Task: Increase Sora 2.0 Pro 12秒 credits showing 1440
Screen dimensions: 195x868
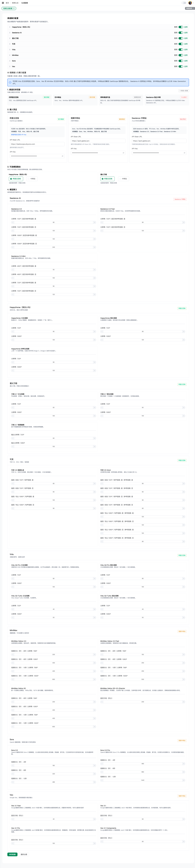Action: coord(184,780)
